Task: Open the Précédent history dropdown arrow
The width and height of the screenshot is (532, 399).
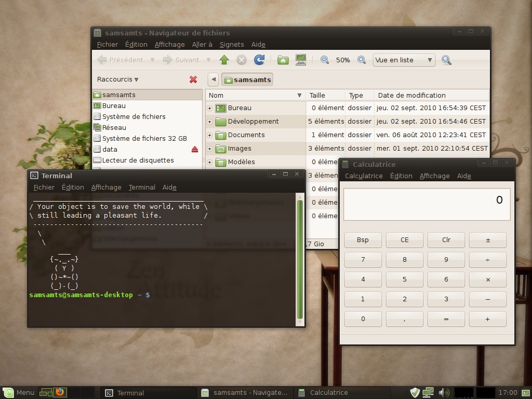Action: [x=152, y=60]
